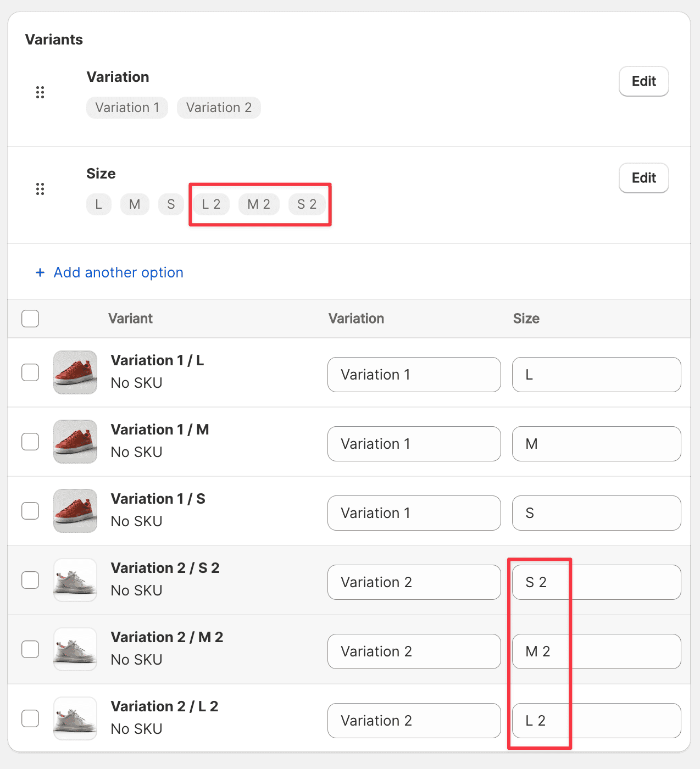Open red sneaker thumbnail for Variation 1 / M
Screen dimensions: 700x769
(75, 442)
